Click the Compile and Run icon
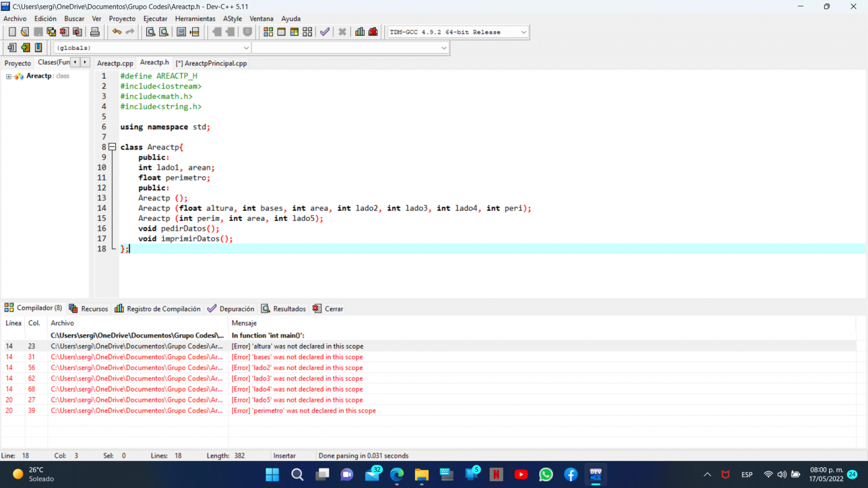868x488 pixels. [295, 32]
